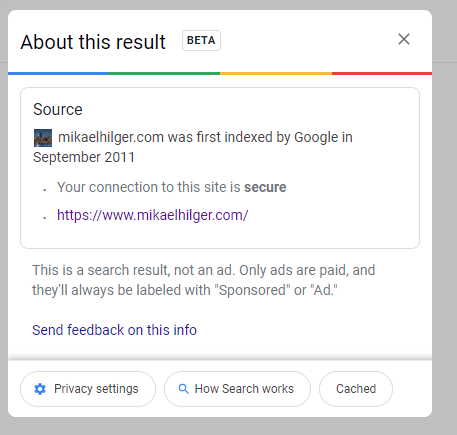
Task: Click the gear icon in Privacy settings
Action: pyautogui.click(x=40, y=389)
